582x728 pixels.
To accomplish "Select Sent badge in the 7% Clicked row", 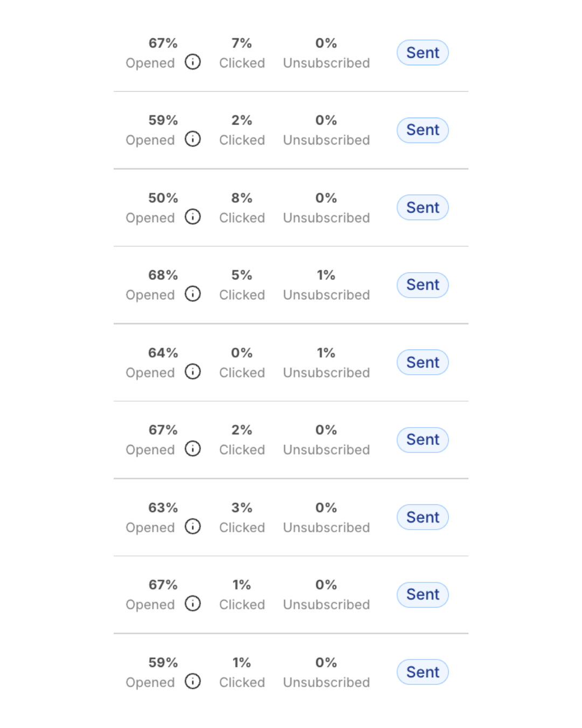I will click(422, 53).
